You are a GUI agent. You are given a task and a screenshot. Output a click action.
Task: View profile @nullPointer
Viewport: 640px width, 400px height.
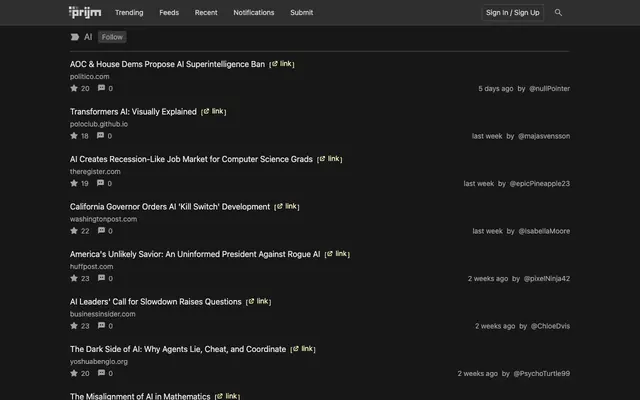549,89
